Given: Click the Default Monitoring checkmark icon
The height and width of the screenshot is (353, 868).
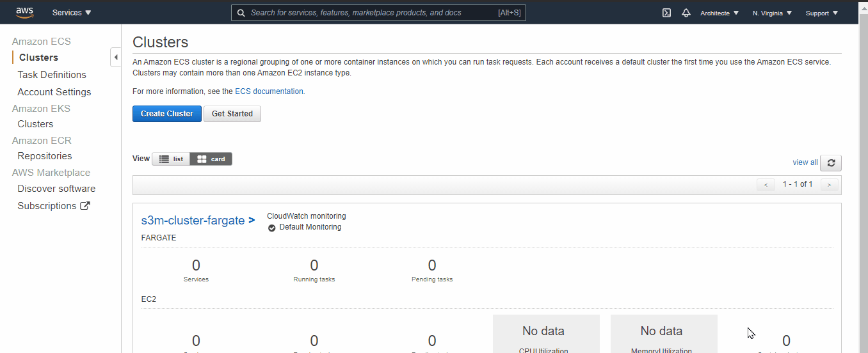Looking at the screenshot, I should click(271, 228).
